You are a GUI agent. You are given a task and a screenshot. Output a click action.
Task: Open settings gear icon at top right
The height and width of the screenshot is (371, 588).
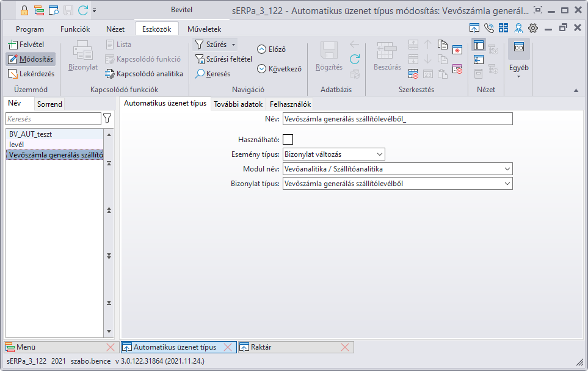(533, 28)
